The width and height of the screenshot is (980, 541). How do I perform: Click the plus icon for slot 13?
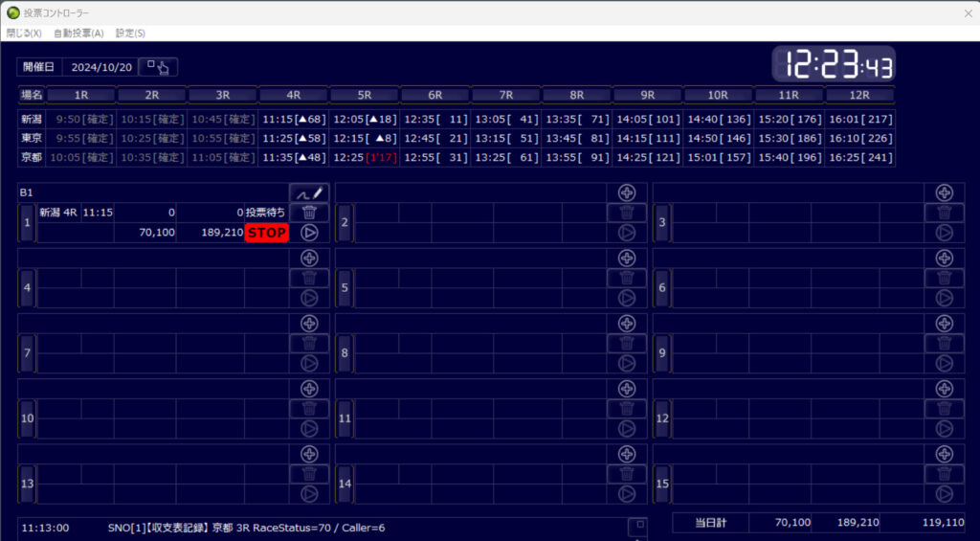pos(309,454)
